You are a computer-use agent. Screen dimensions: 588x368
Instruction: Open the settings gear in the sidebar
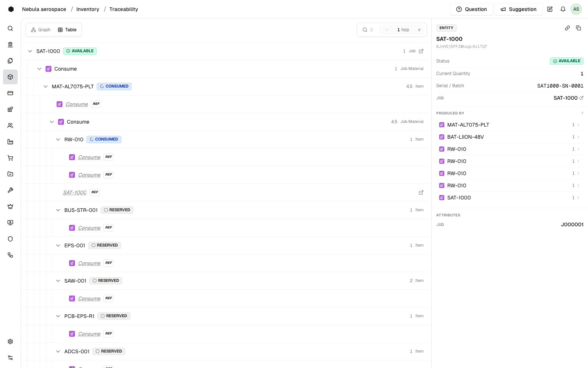[x=10, y=342]
